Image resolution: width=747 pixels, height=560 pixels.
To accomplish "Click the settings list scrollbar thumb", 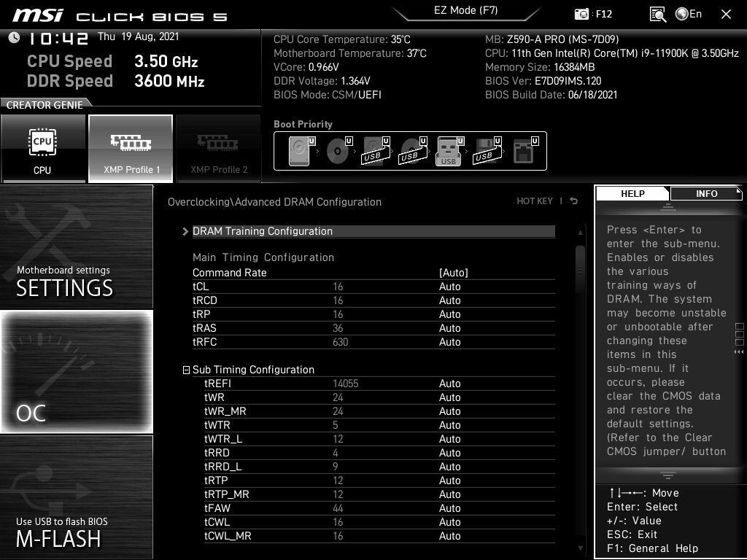I will coord(580,270).
